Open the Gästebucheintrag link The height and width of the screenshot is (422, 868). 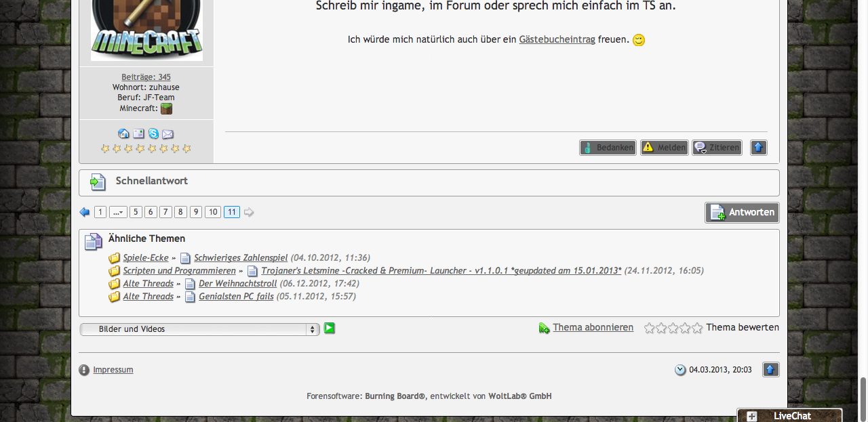point(557,39)
